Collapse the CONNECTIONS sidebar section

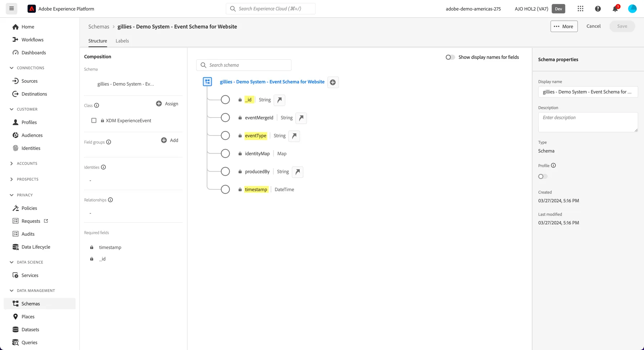[11, 68]
